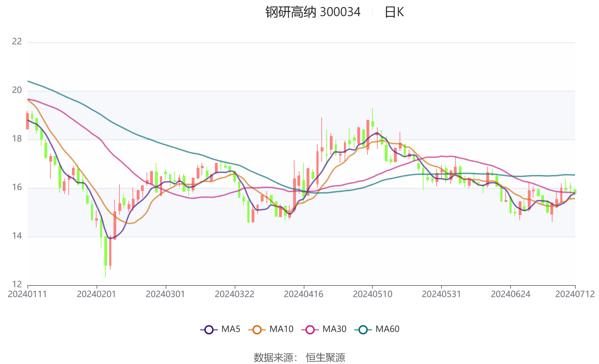The width and height of the screenshot is (599, 364).
Task: Select the 20240624 date axis label
Action: click(x=511, y=294)
